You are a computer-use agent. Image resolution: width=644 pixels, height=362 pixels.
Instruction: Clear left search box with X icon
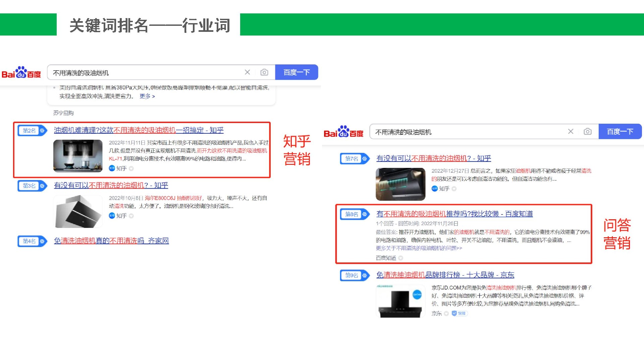(x=247, y=72)
